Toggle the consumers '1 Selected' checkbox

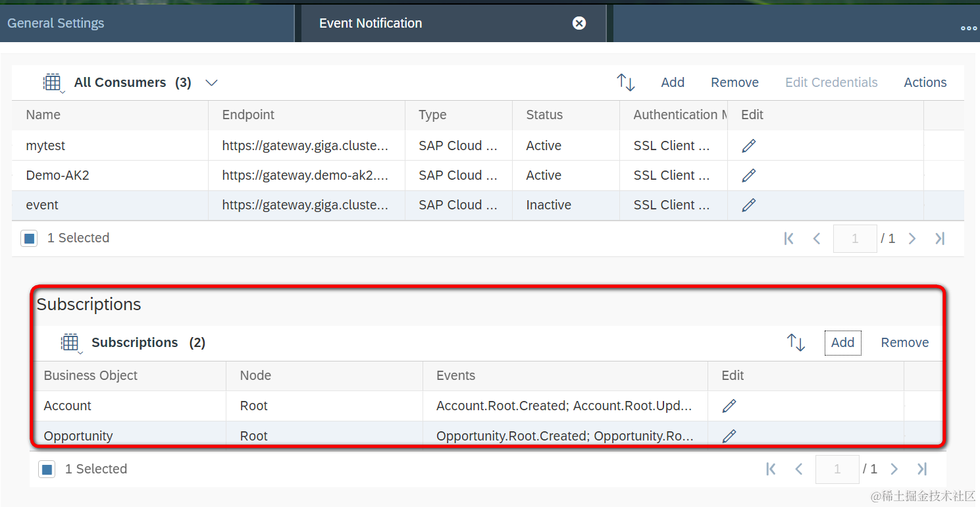[29, 238]
